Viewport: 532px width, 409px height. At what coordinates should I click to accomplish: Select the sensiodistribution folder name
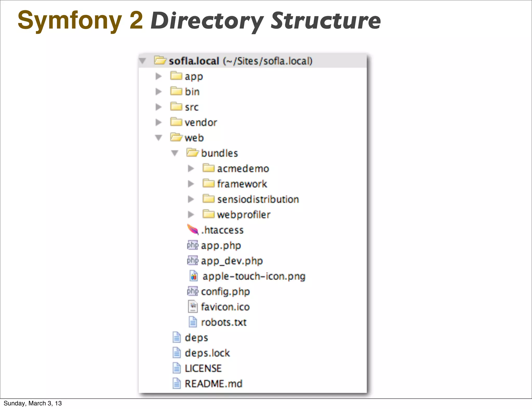pyautogui.click(x=258, y=199)
